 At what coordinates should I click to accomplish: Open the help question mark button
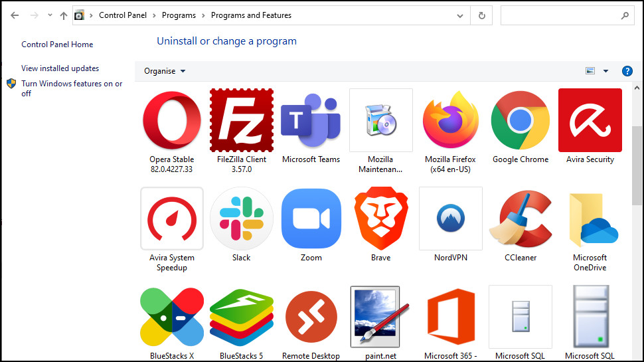click(x=627, y=71)
